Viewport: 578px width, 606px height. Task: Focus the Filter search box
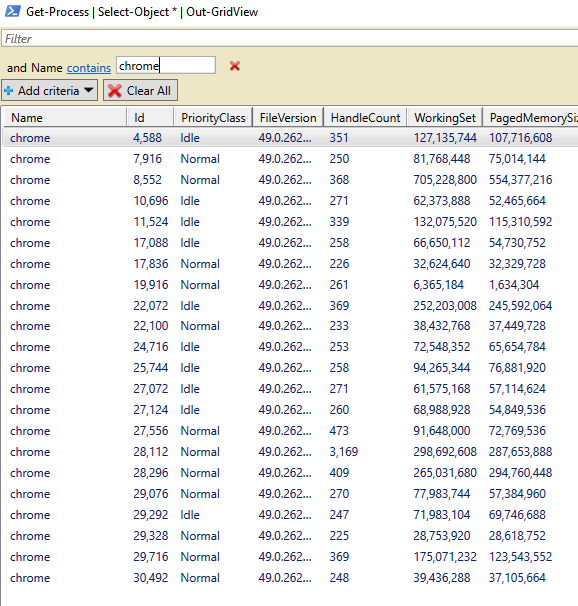point(290,39)
